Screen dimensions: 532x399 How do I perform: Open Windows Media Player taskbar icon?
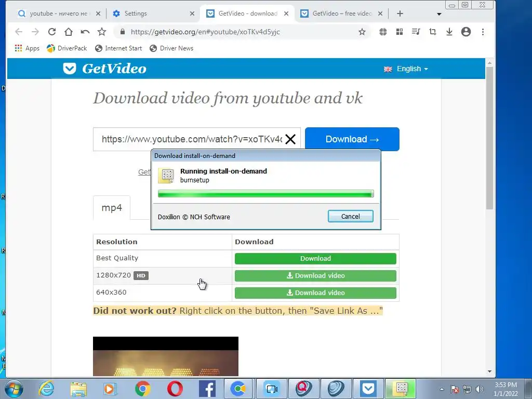110,389
